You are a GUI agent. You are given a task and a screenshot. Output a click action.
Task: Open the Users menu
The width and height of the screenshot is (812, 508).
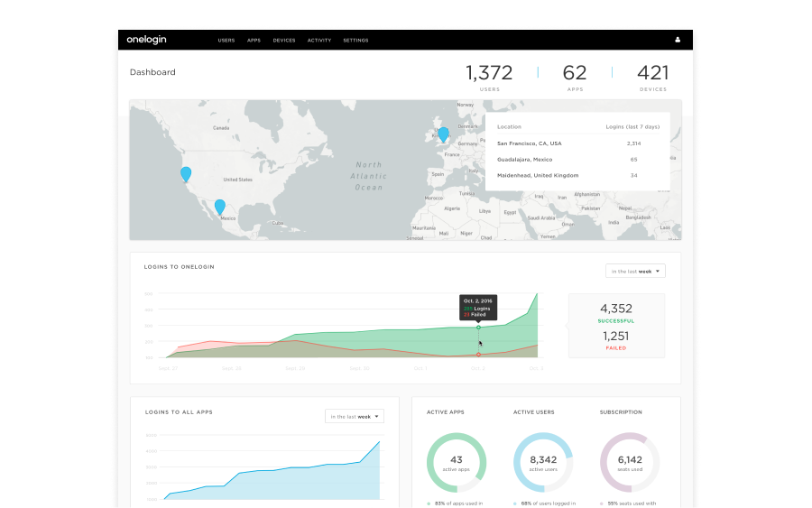(226, 41)
